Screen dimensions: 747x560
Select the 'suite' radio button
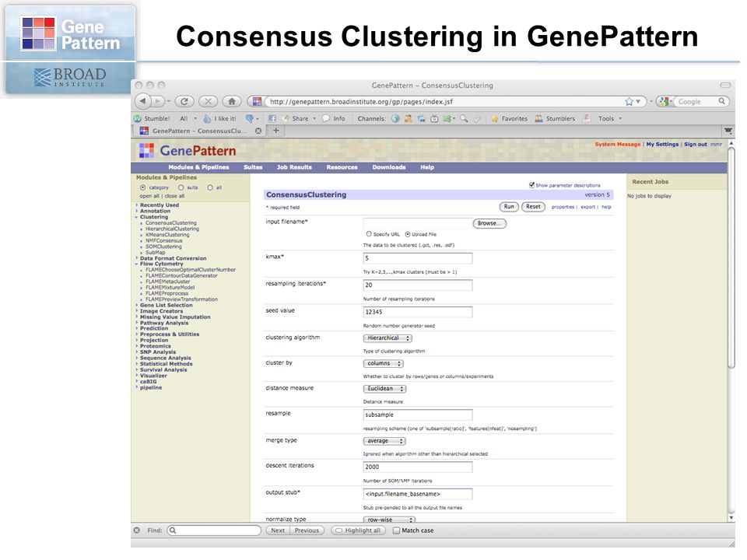181,187
